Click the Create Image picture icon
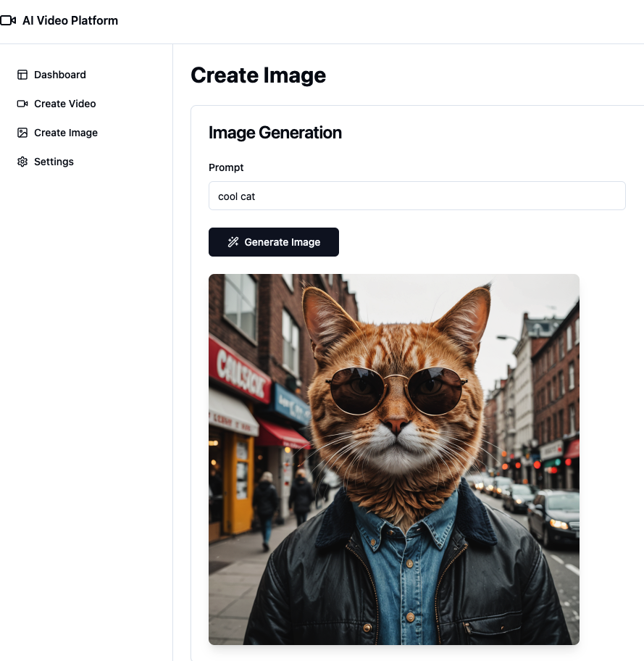 22,133
